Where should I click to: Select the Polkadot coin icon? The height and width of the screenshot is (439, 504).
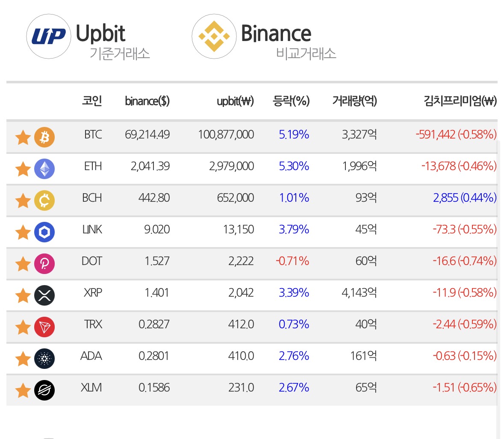click(x=44, y=264)
